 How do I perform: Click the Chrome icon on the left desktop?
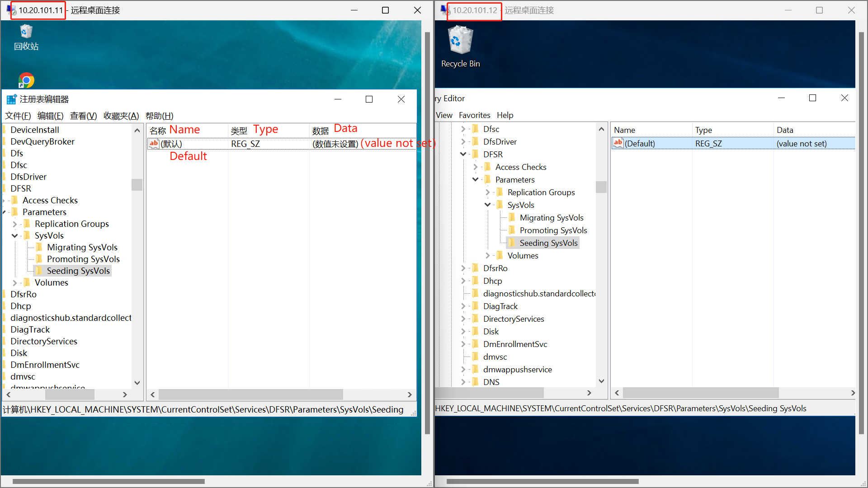point(26,80)
